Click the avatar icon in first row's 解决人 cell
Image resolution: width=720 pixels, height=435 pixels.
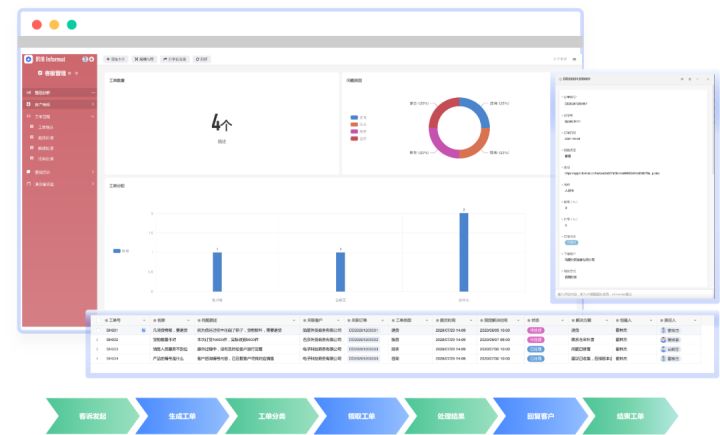[663, 329]
